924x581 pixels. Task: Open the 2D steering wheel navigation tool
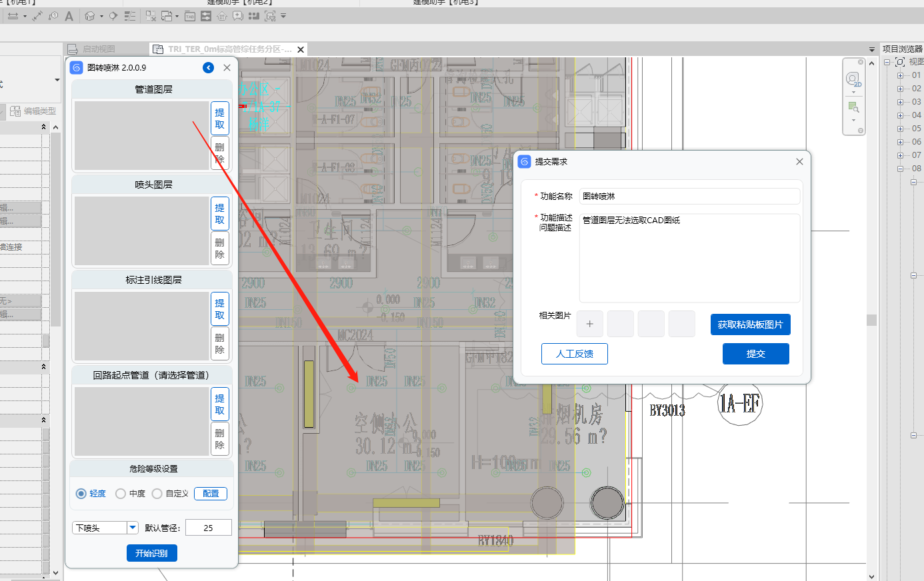[x=853, y=80]
